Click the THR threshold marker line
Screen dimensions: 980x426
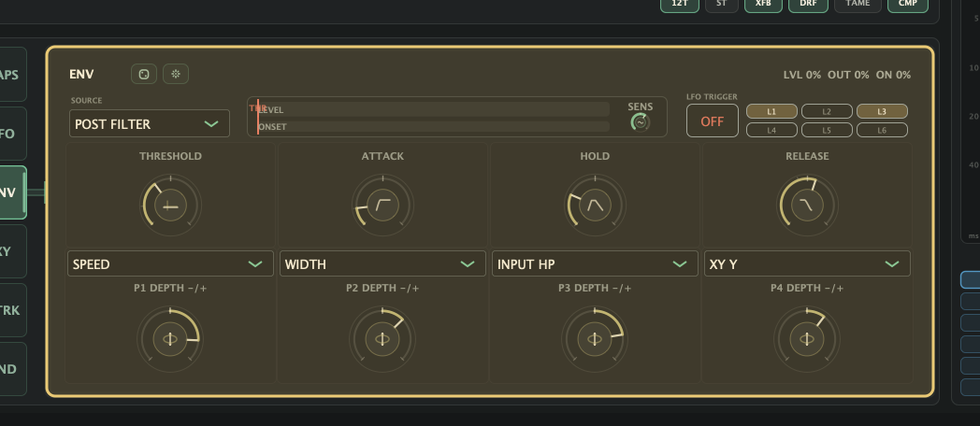(258, 117)
